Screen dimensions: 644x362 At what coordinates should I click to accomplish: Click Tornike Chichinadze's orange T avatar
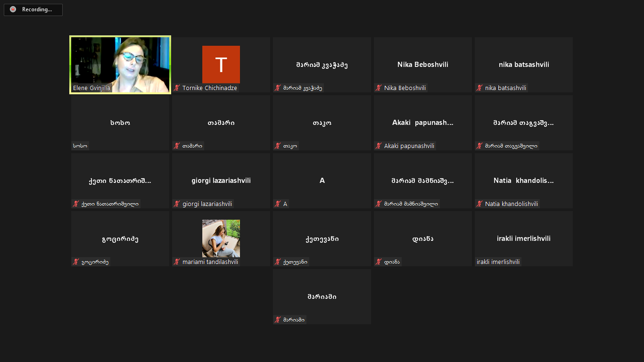(x=221, y=65)
